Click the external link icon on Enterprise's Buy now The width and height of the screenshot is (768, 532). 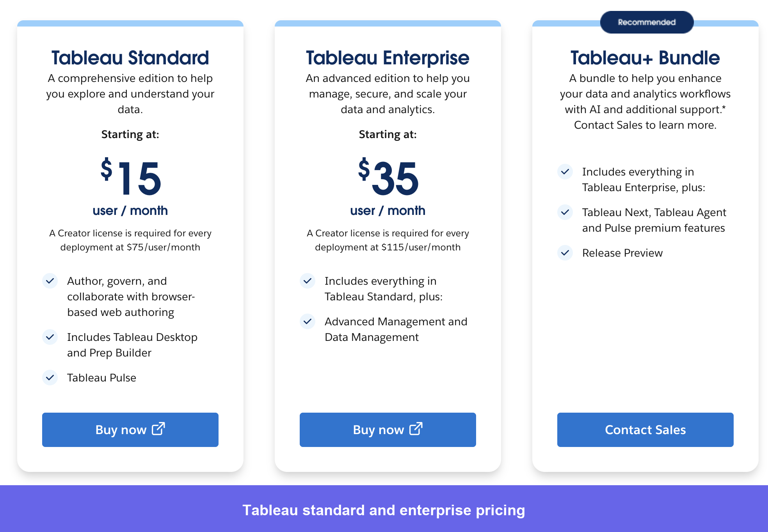416,429
